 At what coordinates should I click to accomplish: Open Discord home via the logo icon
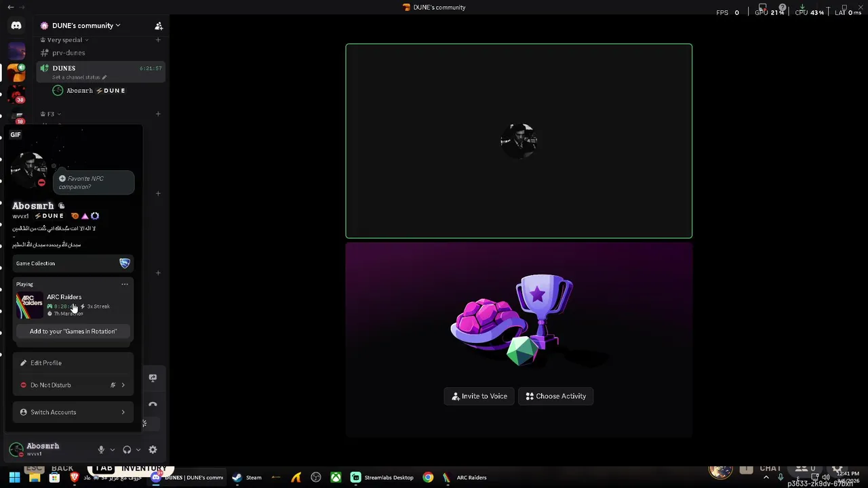pyautogui.click(x=16, y=26)
